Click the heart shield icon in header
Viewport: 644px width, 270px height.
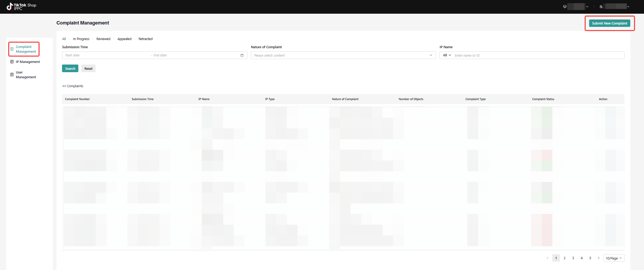[565, 7]
